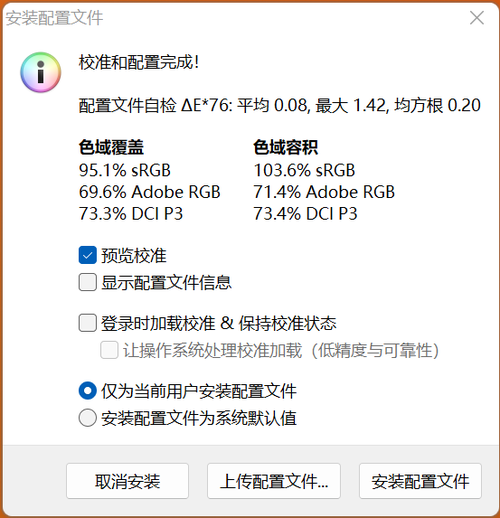The width and height of the screenshot is (500, 518).
Task: Open 上传配置文件... upload button
Action: pyautogui.click(x=274, y=481)
